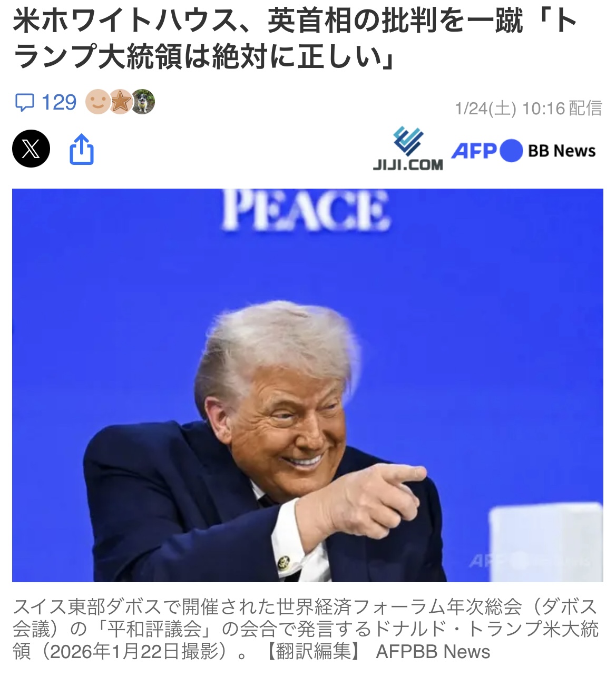Image resolution: width=616 pixels, height=686 pixels.
Task: Click AFPBB News credit in caption
Action: click(433, 652)
